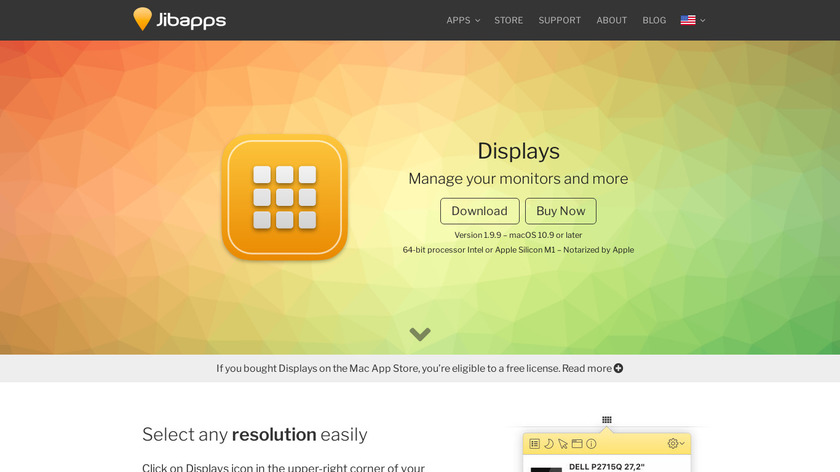The image size is (840, 472).
Task: Click 'Select any resolution easily' heading
Action: pyautogui.click(x=254, y=434)
